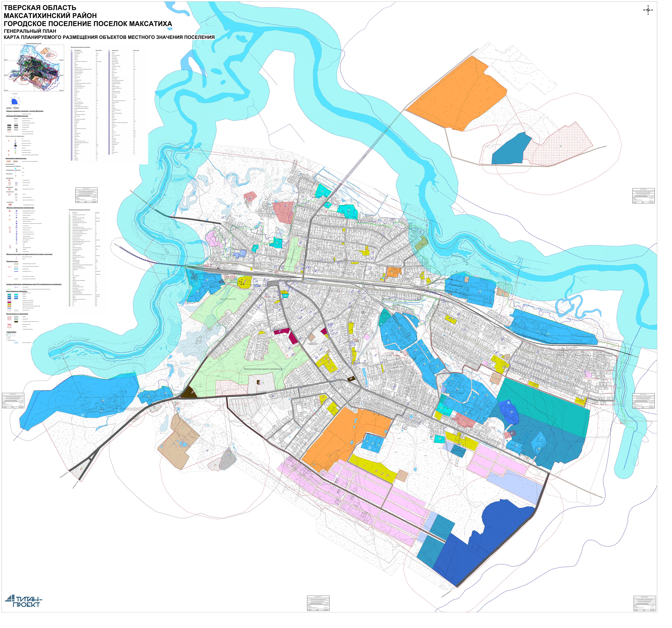The height and width of the screenshot is (628, 672).
Task: Click the railway station legend symbol
Action: (x=16, y=145)
